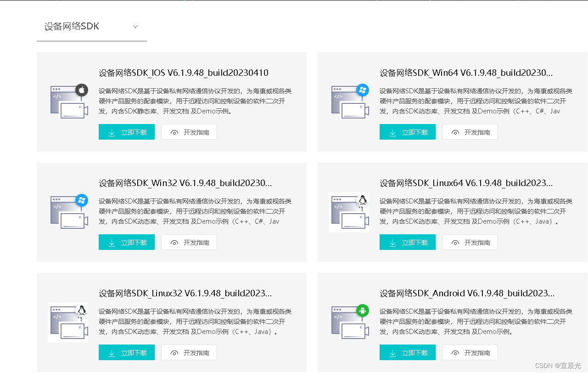588x373 pixels.
Task: Click the Apple logo badge on IOS card
Action: tap(82, 90)
